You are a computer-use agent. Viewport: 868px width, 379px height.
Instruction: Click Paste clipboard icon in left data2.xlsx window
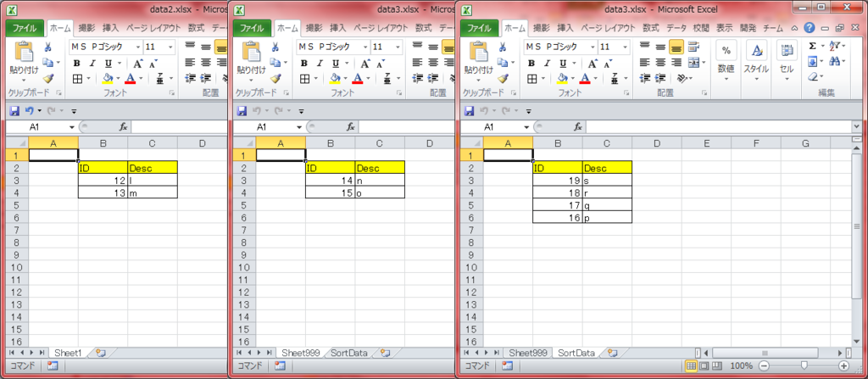[x=25, y=52]
